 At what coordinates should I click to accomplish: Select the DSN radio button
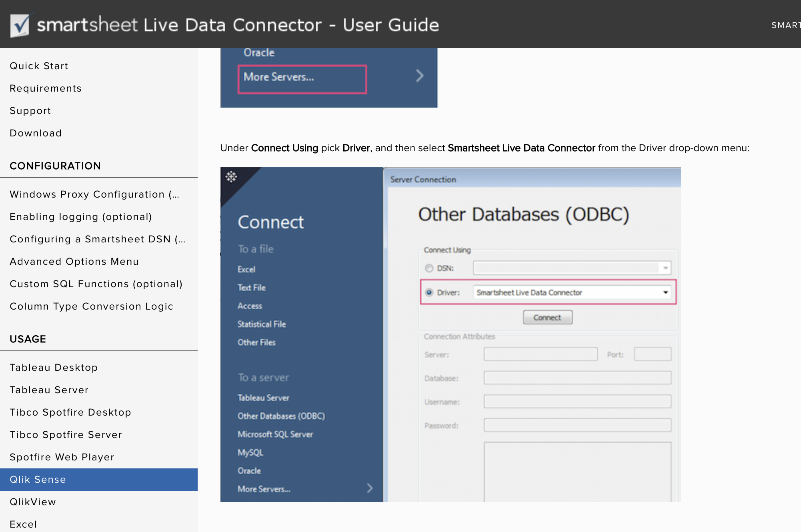click(x=429, y=268)
